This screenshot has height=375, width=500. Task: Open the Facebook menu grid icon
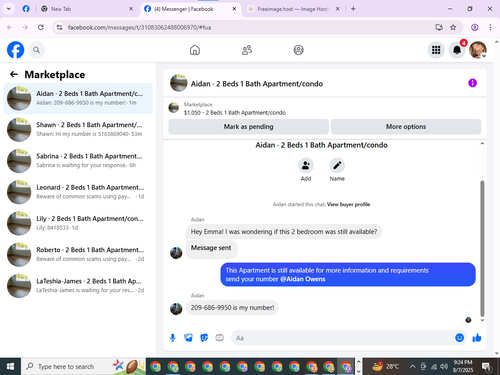point(436,50)
